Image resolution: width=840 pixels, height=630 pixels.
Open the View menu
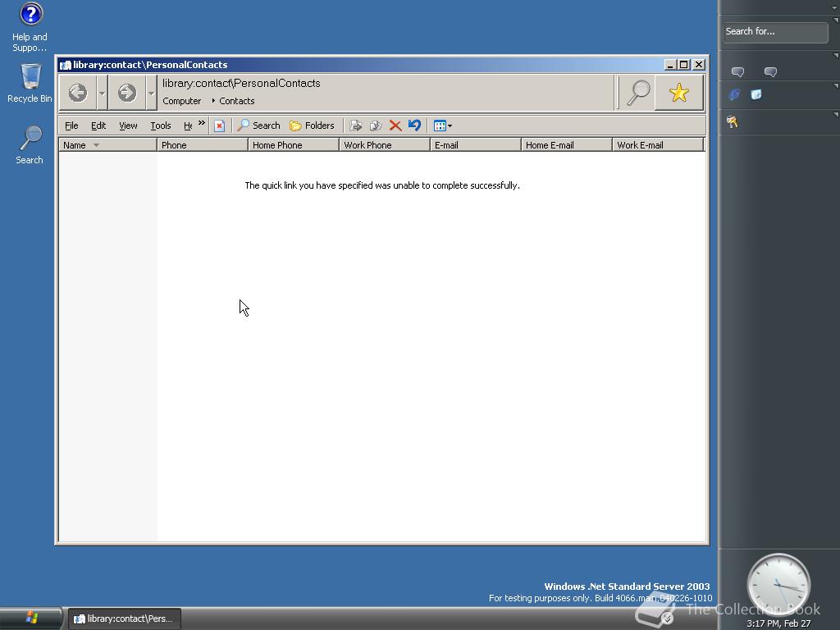(128, 126)
